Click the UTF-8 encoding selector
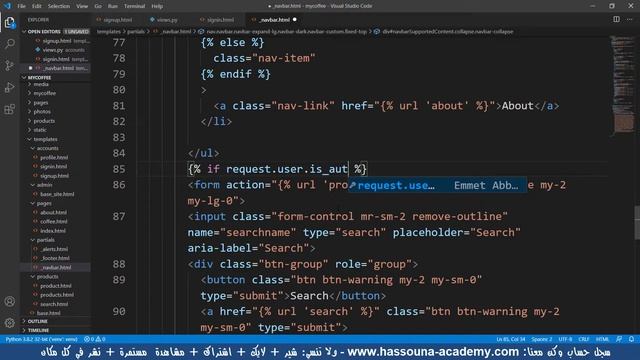Screen dimensions: 640x360 565,339
